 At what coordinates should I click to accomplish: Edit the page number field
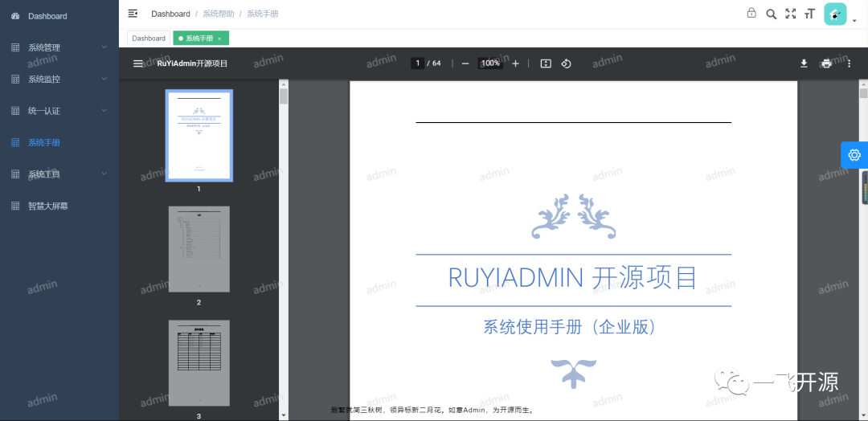(x=418, y=63)
